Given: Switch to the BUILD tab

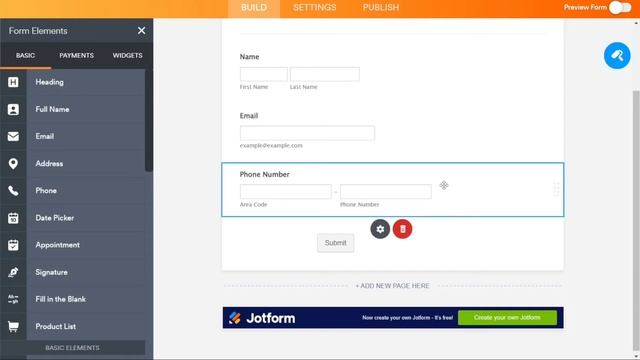Looking at the screenshot, I should tap(254, 8).
